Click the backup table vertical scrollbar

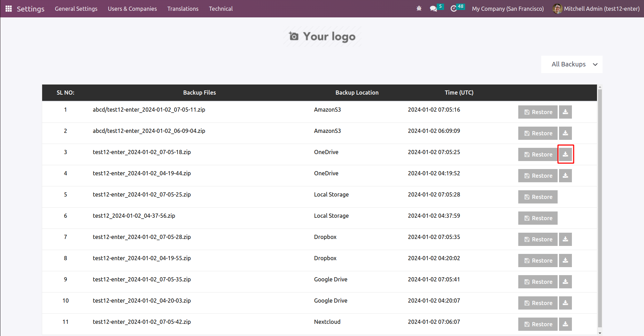pos(600,209)
